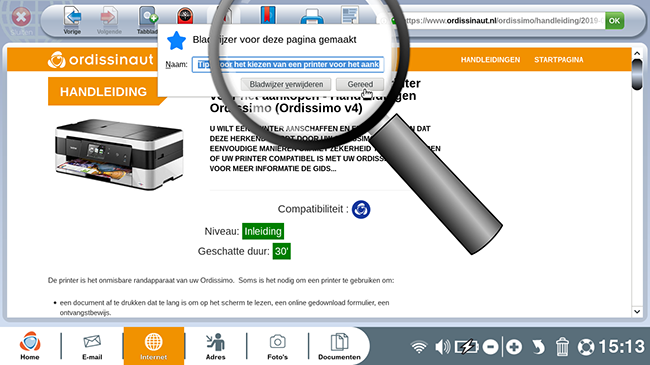Click the blue star bookmark icon

[x=176, y=41]
